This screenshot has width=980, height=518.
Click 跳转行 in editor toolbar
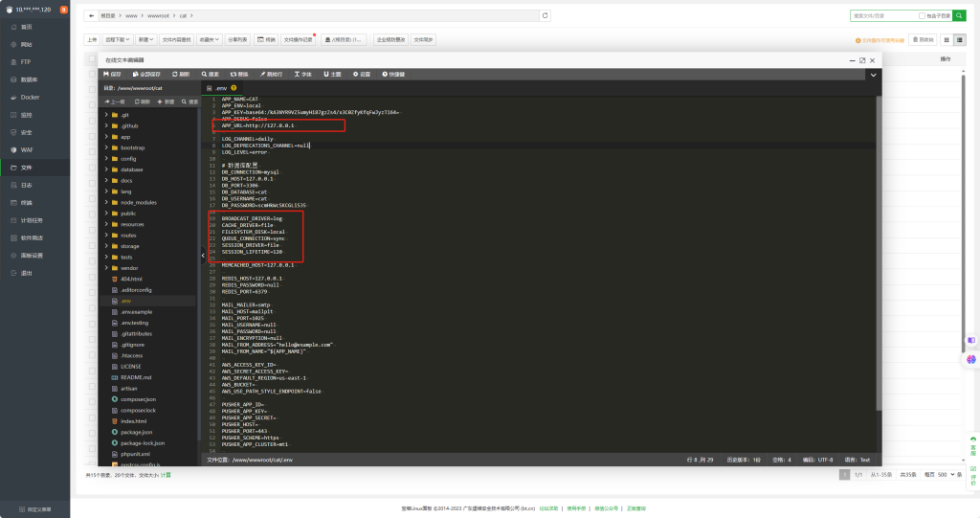click(271, 74)
